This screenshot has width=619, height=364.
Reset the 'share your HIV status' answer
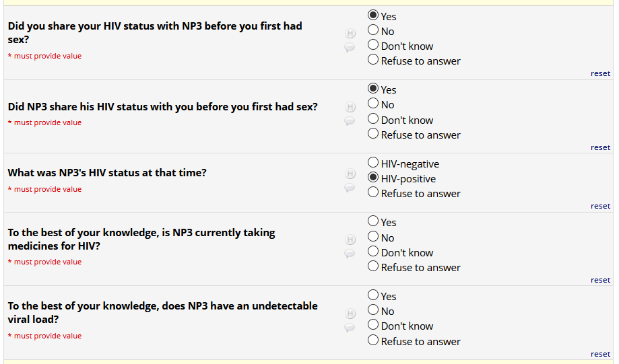pyautogui.click(x=600, y=73)
